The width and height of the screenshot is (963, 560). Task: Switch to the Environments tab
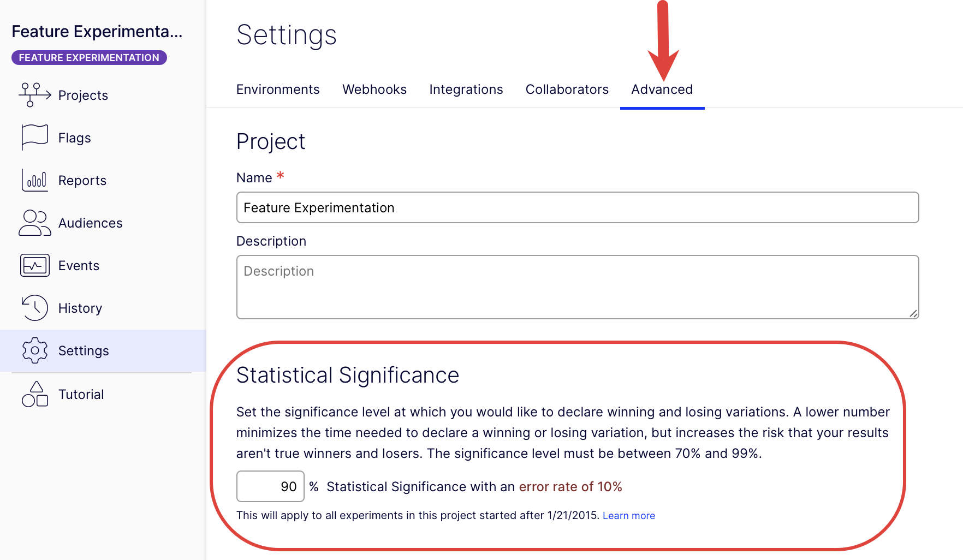pyautogui.click(x=278, y=90)
